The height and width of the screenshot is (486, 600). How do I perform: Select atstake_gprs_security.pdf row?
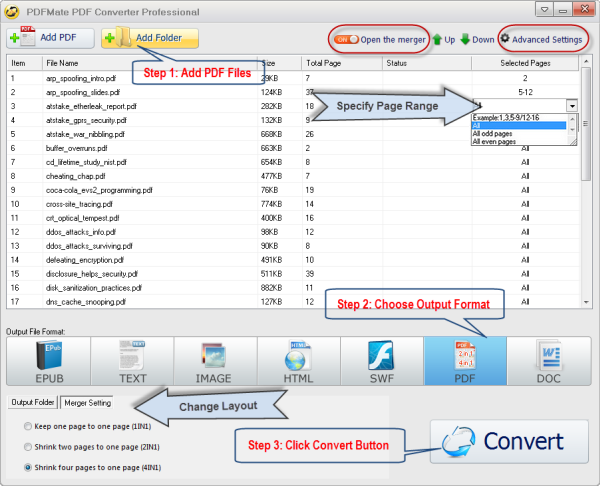click(293, 120)
